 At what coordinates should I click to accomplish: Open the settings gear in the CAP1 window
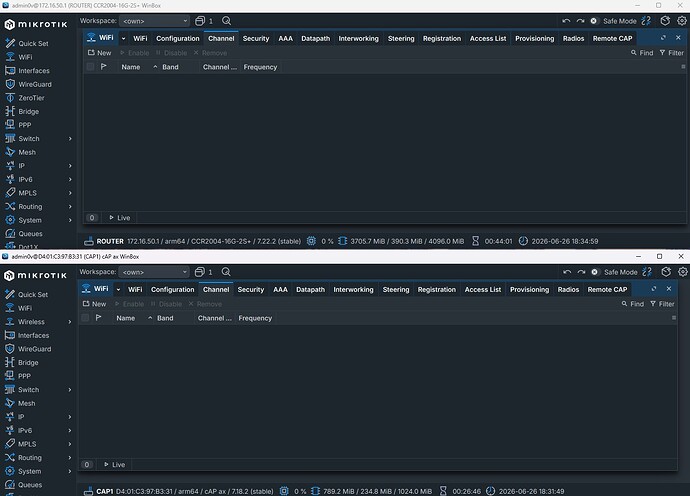click(683, 272)
